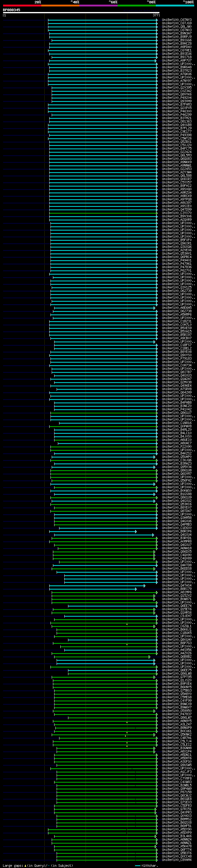Open hit UniRef100_C6TNY3
The width and height of the screenshot is (197, 868).
[177, 20]
